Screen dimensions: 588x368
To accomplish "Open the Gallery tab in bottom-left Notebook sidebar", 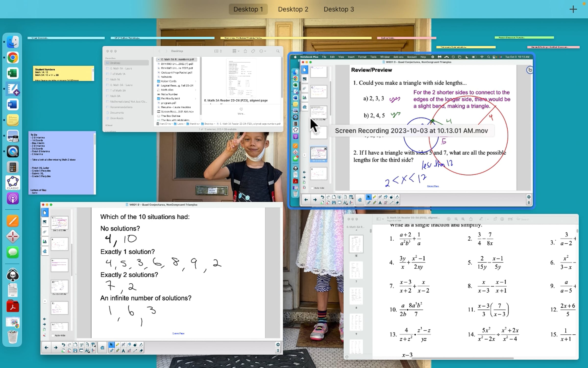I will [x=45, y=222].
